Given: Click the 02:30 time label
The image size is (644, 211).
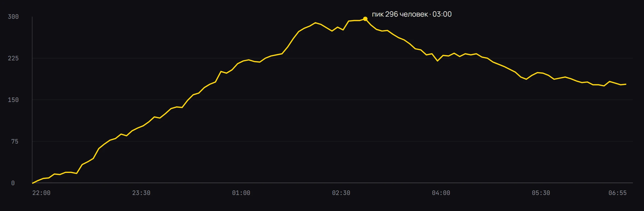Looking at the screenshot, I should pyautogui.click(x=341, y=193).
